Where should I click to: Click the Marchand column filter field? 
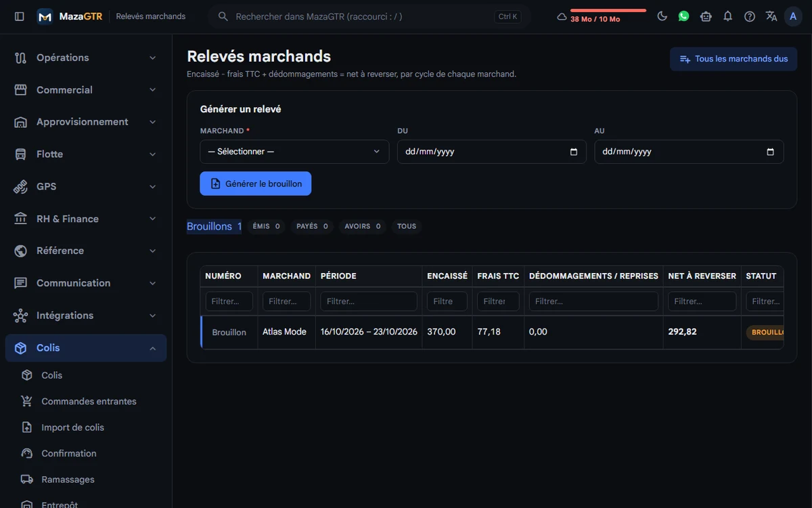pos(287,301)
